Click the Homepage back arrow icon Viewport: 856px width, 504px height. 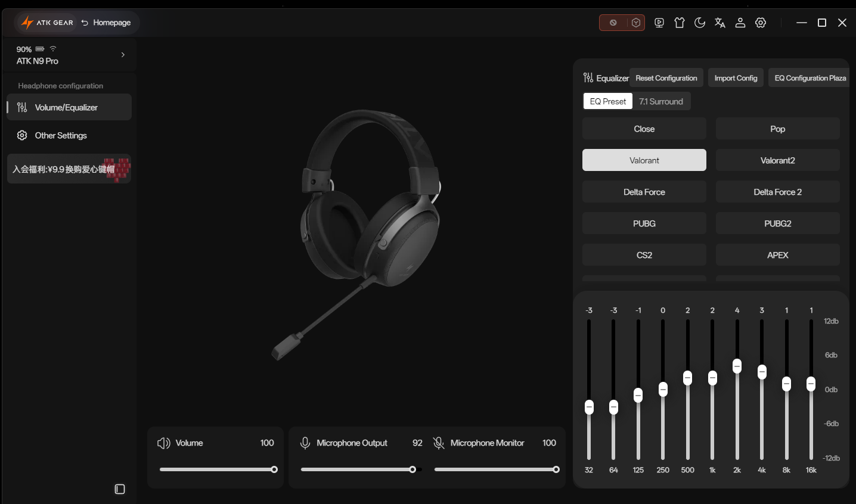pos(85,23)
